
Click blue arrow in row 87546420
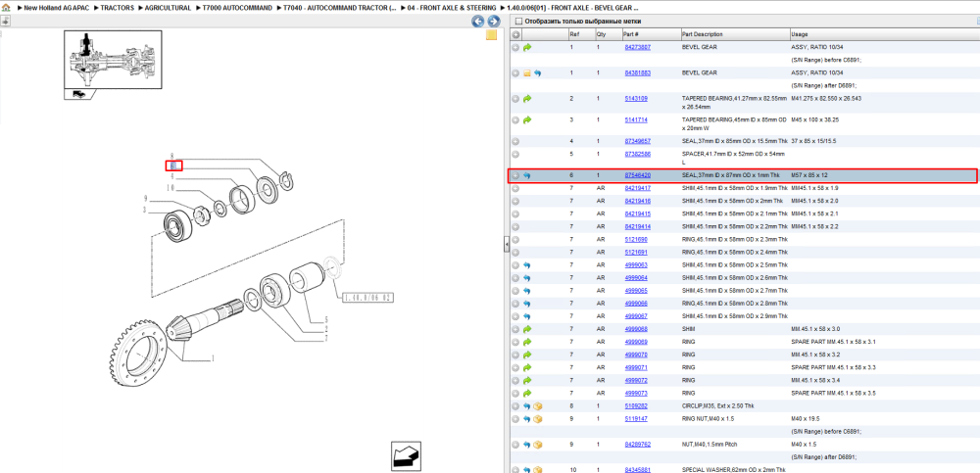click(527, 175)
